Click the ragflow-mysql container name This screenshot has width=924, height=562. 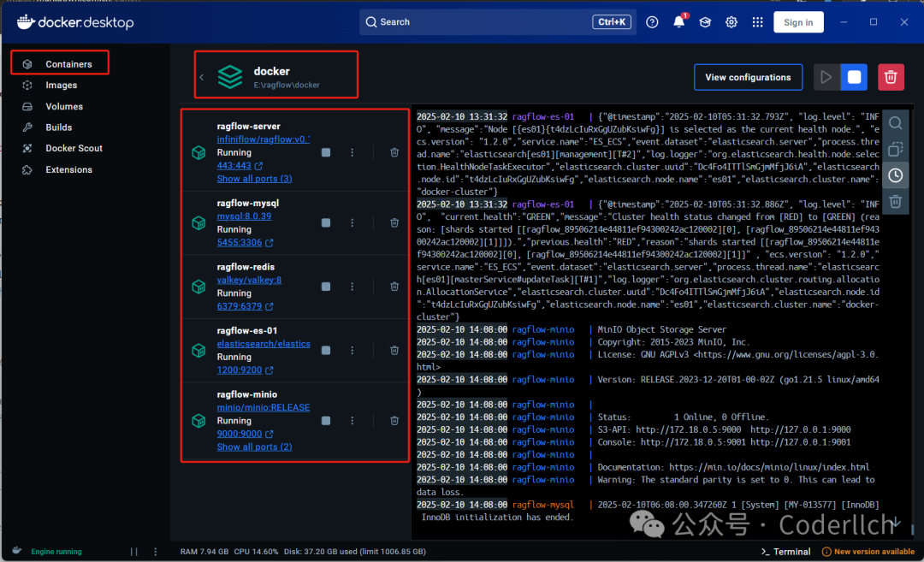click(x=247, y=204)
